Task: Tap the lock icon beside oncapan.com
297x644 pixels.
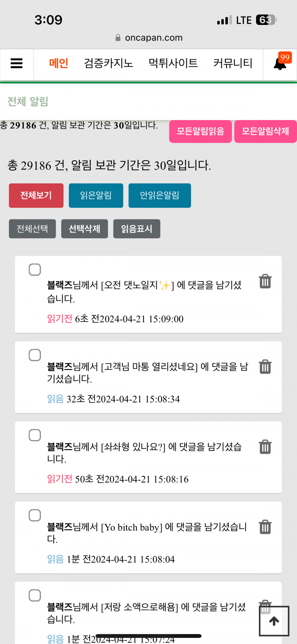Action: [118, 38]
